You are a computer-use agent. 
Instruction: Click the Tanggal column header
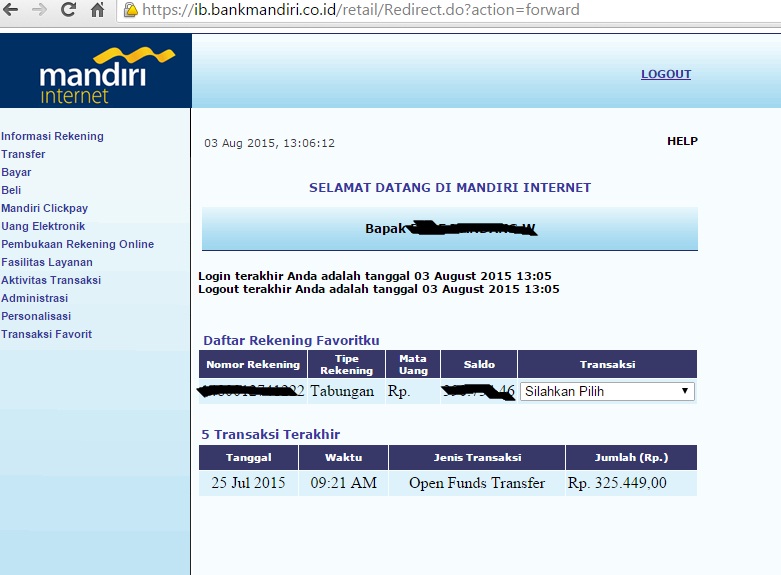[249, 457]
